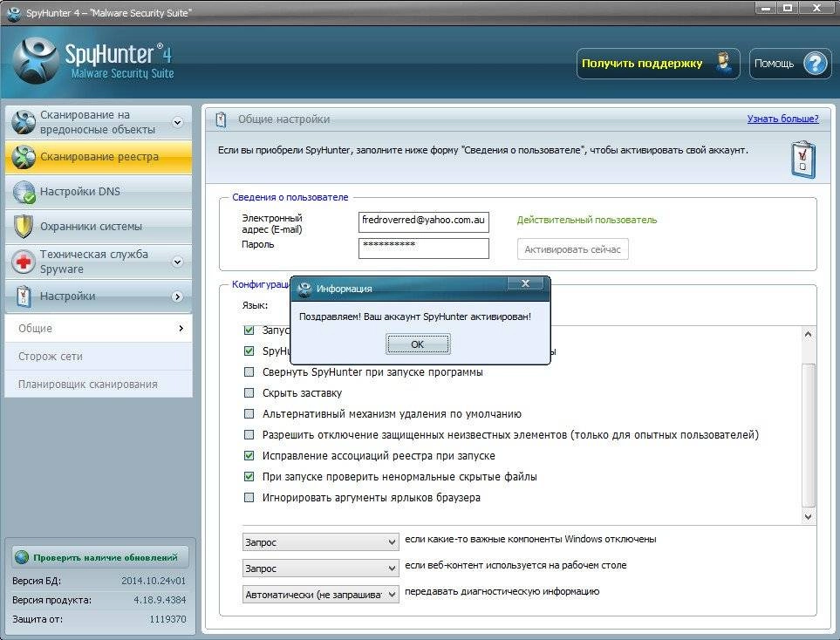Toggle Свернуть SpyHunter при запуске программы checkbox
The width and height of the screenshot is (840, 640).
point(249,371)
